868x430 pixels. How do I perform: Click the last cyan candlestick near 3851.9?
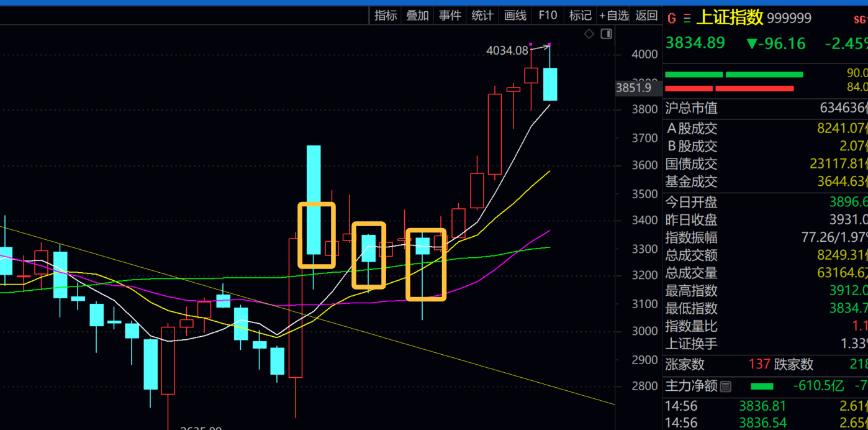550,84
